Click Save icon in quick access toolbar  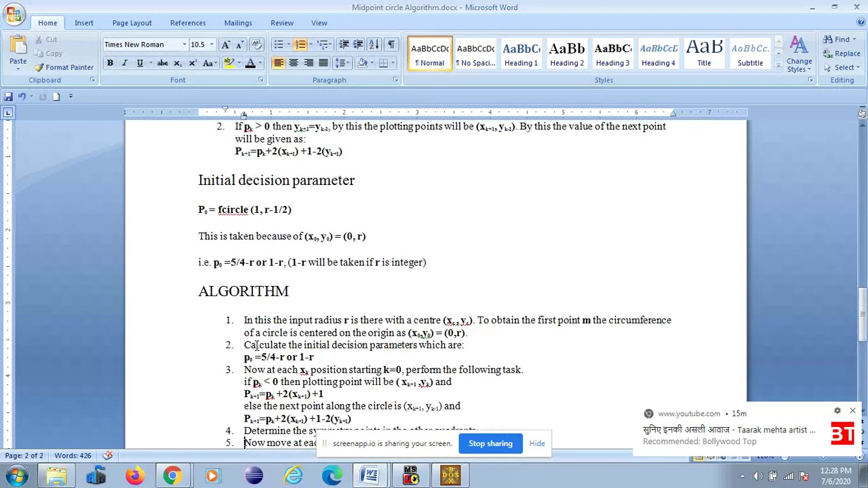8,96
